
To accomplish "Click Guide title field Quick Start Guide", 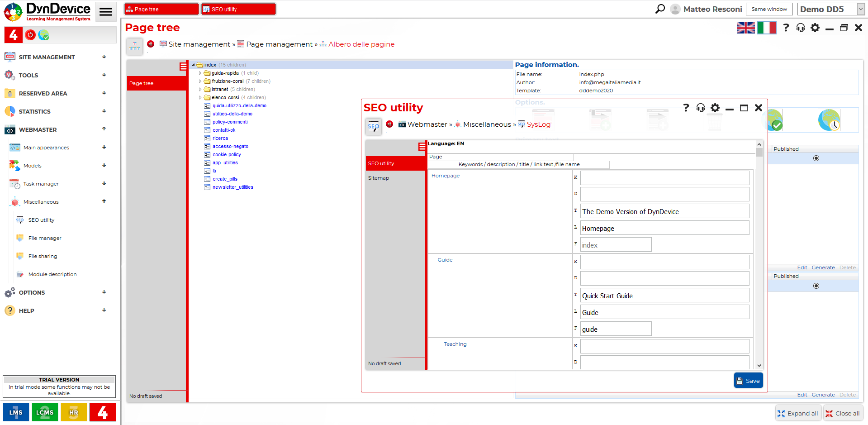I will tap(664, 296).
